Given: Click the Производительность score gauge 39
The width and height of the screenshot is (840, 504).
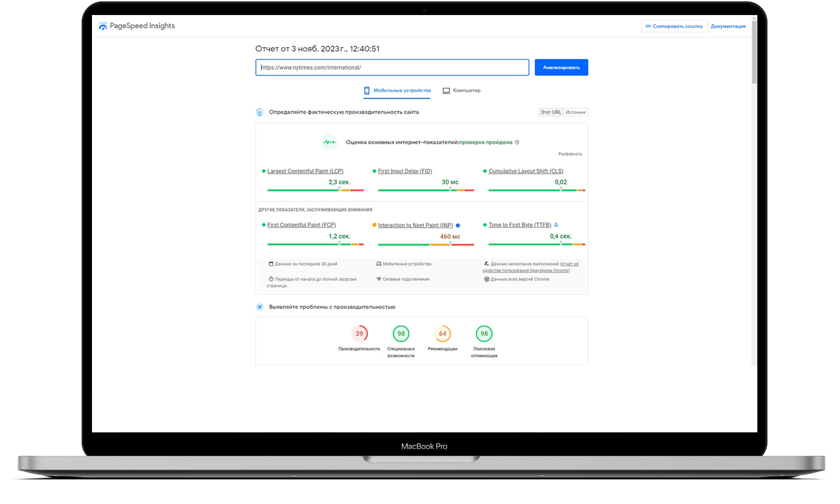Looking at the screenshot, I should [359, 334].
